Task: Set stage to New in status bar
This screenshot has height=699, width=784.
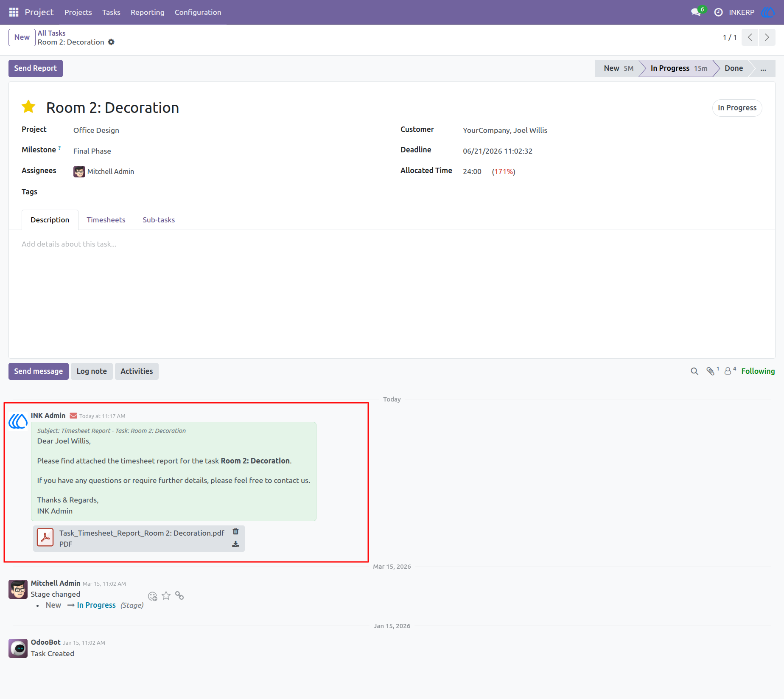Action: click(618, 68)
